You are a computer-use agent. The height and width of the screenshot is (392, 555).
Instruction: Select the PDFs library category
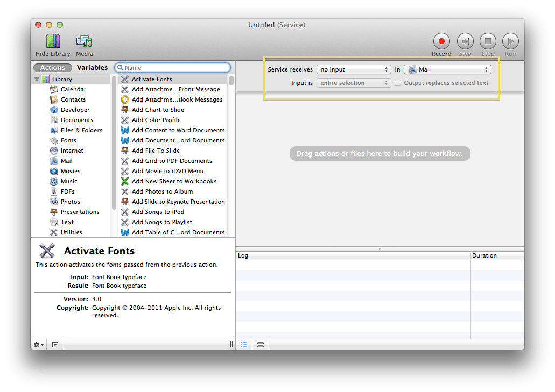click(x=67, y=192)
